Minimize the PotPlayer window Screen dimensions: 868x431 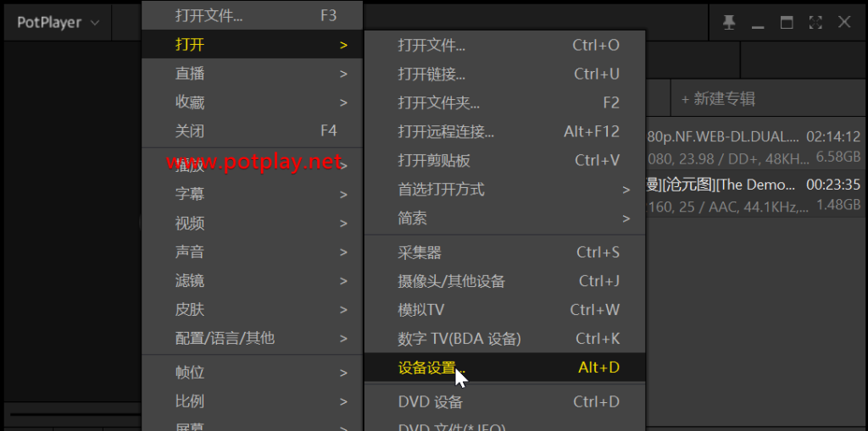pyautogui.click(x=758, y=25)
